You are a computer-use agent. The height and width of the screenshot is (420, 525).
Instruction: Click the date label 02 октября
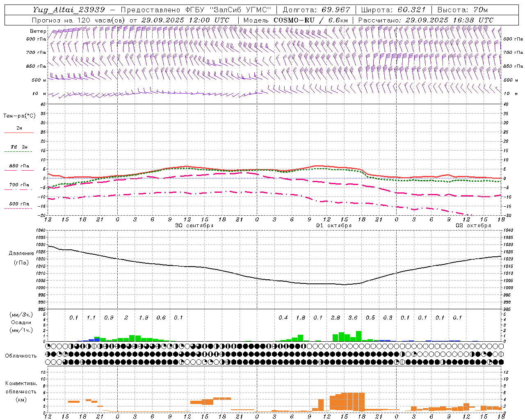[473, 226]
